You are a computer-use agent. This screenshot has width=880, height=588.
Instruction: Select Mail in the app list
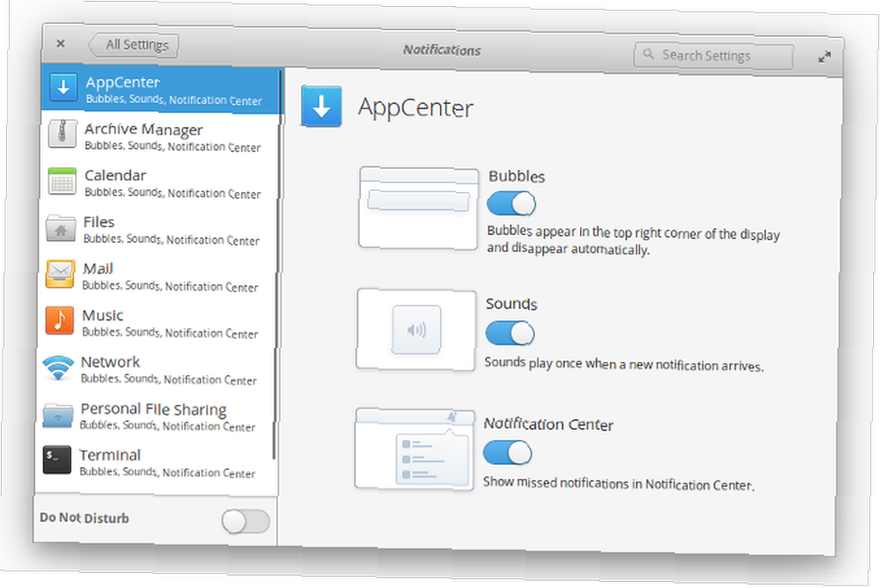[156, 276]
